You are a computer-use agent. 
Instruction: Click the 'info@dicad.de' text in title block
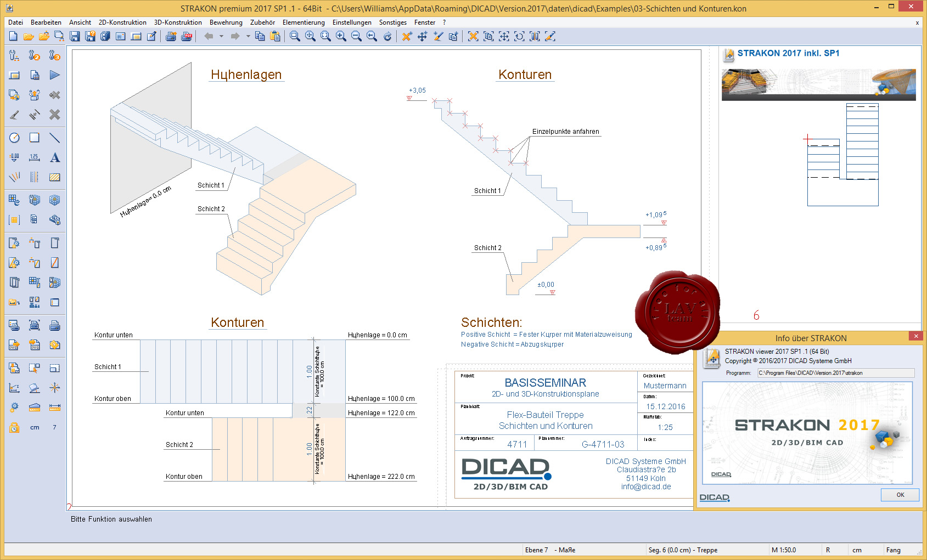coord(646,487)
